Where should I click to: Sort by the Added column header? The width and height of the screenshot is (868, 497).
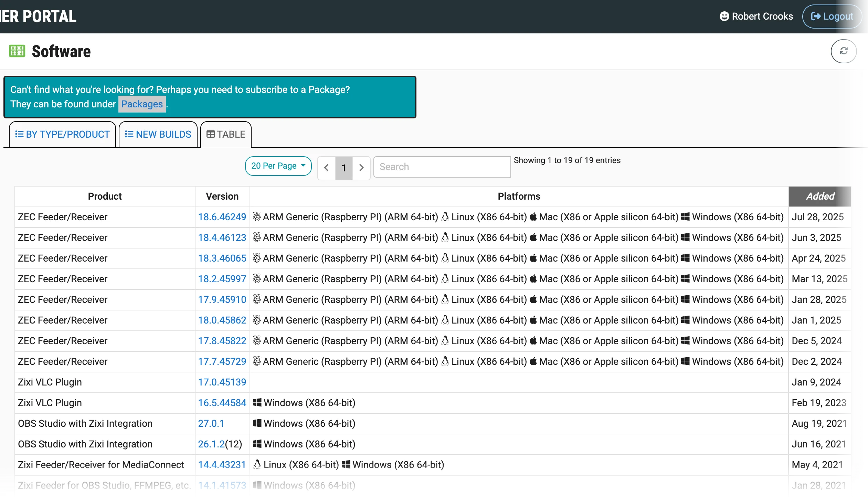tap(820, 196)
